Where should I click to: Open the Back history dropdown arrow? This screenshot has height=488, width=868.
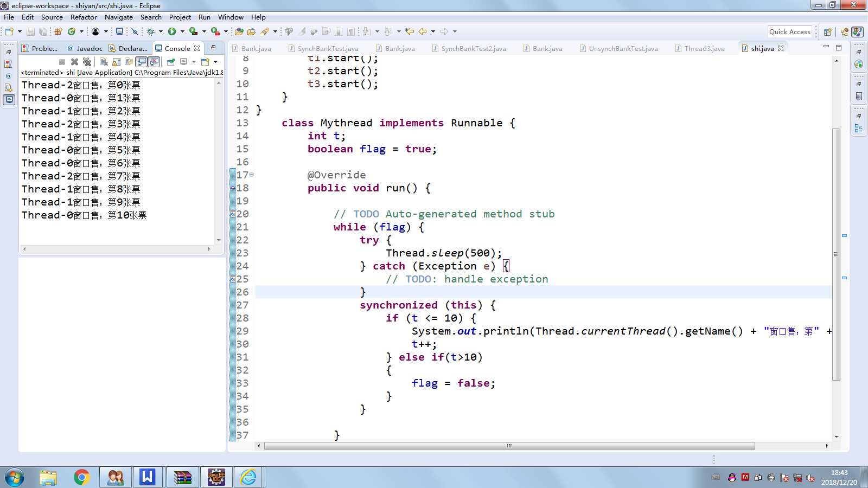tap(433, 31)
